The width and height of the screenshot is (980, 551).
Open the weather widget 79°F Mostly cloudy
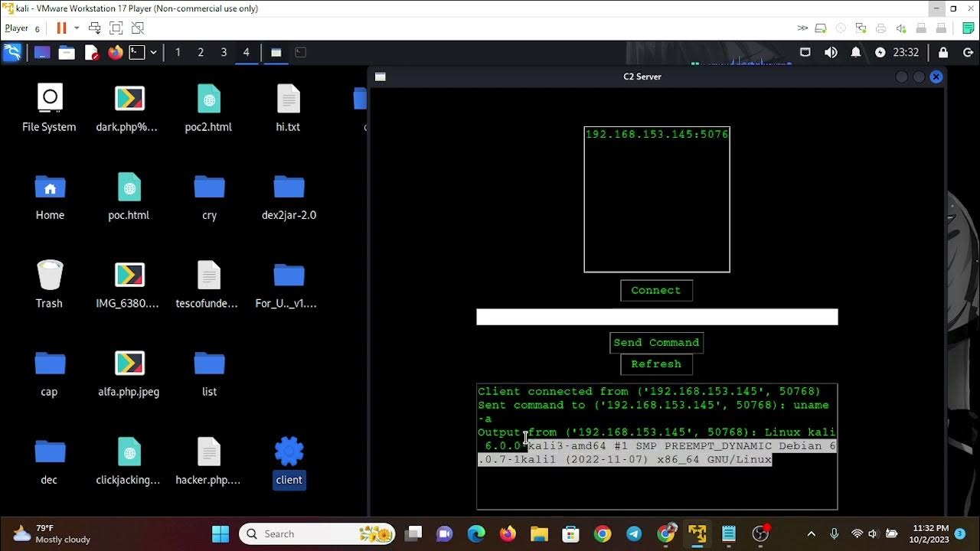pos(51,533)
